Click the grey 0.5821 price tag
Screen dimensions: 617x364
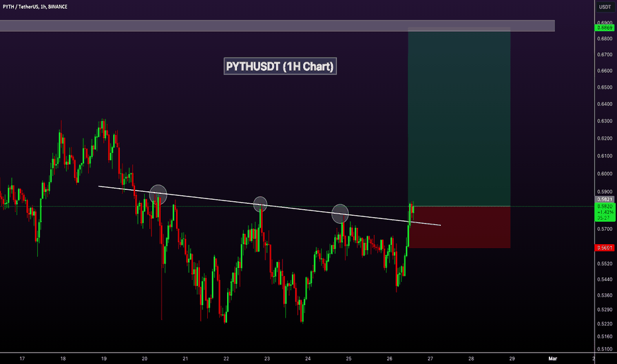(x=605, y=199)
